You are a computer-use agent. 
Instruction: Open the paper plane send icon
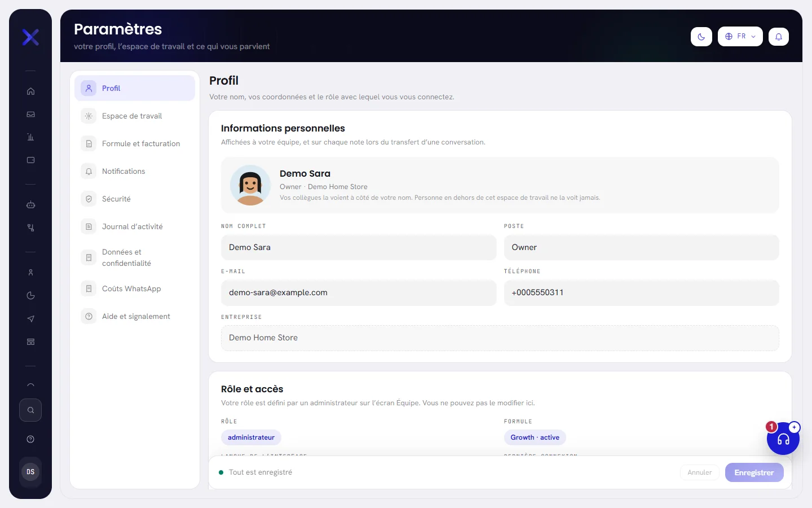[30, 319]
